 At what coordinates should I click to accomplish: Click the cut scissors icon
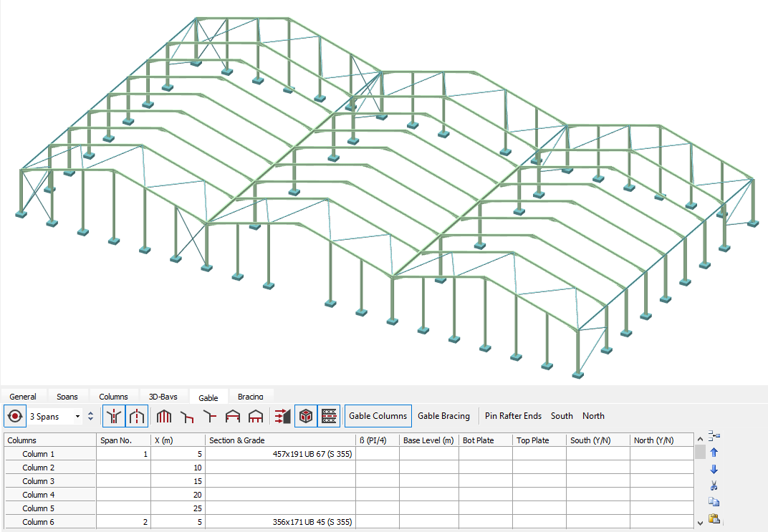point(714,485)
